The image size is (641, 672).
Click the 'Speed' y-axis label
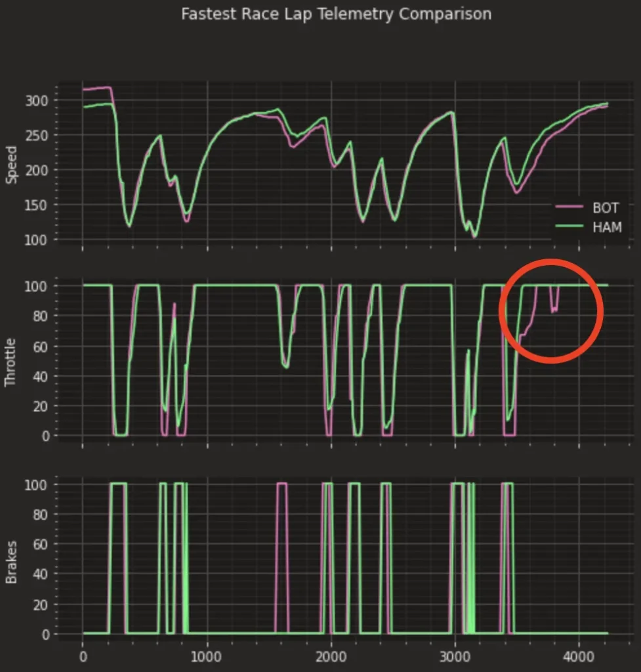tap(11, 164)
